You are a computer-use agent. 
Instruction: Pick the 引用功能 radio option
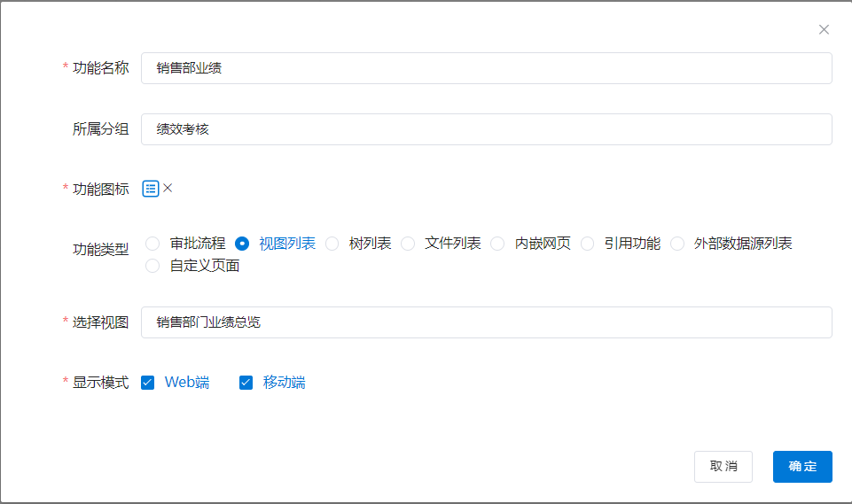pos(588,244)
